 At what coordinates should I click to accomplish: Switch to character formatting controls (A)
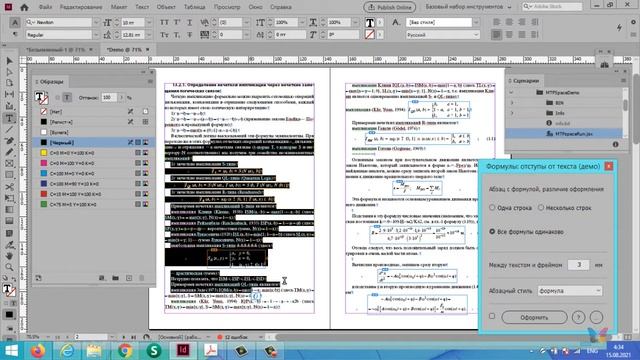click(15, 22)
